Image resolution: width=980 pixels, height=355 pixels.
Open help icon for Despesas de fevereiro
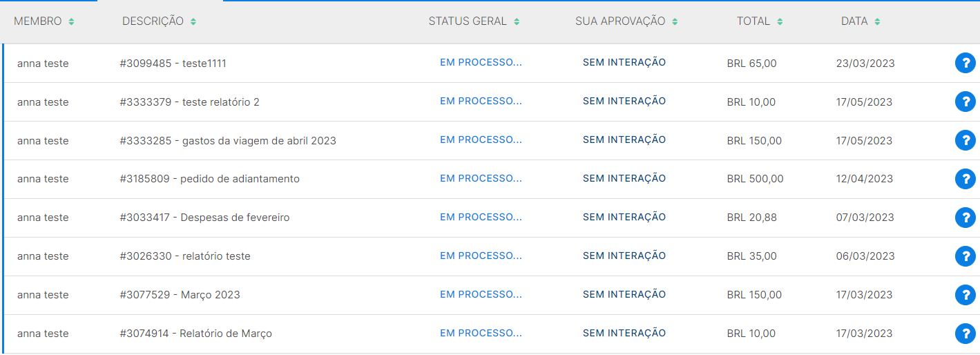point(965,218)
